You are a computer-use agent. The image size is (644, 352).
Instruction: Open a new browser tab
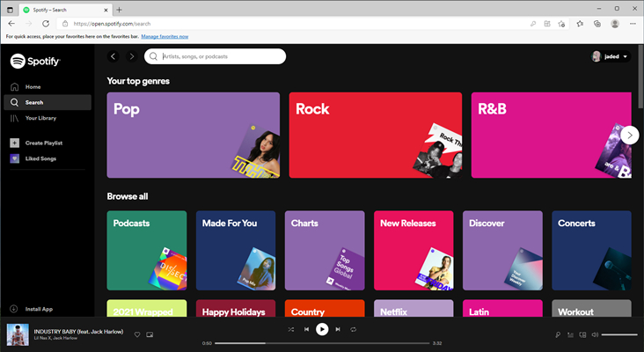tap(119, 10)
